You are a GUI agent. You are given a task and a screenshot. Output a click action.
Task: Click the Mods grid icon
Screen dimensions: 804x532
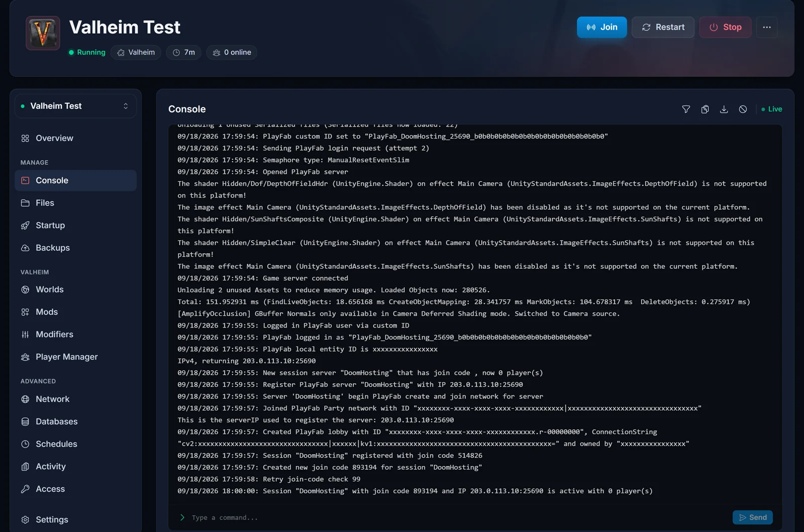tap(25, 312)
